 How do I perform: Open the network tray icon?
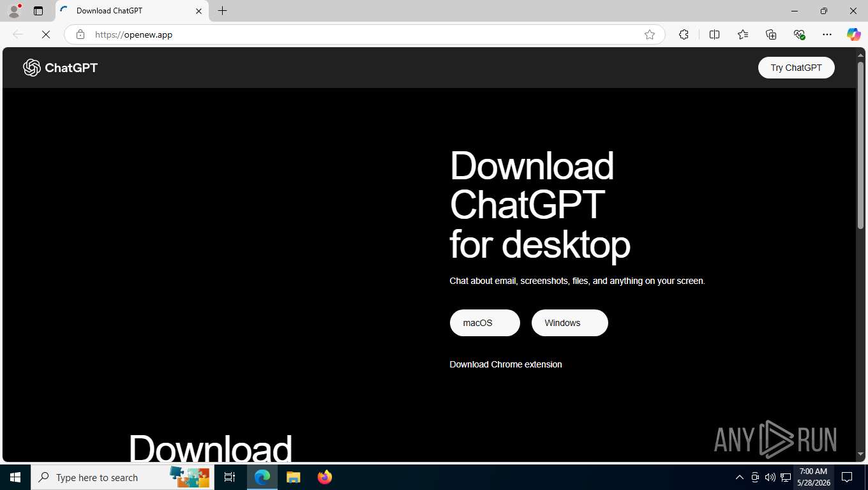[x=786, y=477]
